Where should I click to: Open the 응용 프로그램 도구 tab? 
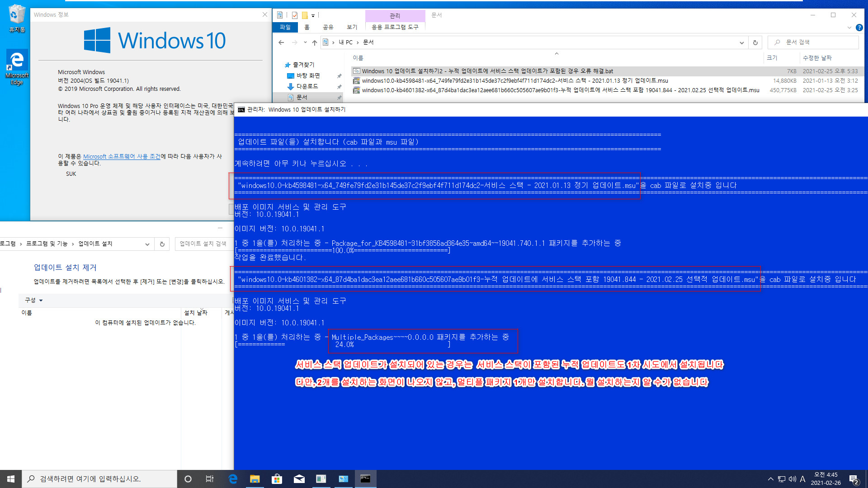coord(395,27)
